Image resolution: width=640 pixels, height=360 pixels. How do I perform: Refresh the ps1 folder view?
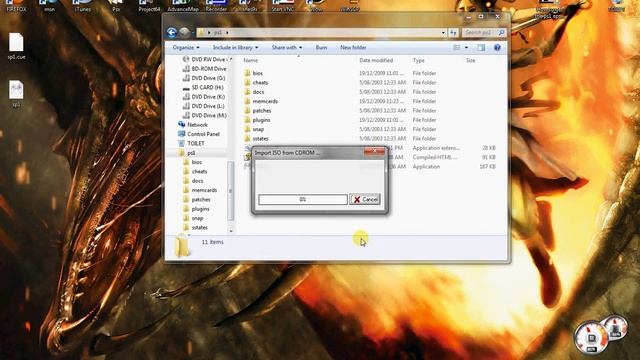453,33
